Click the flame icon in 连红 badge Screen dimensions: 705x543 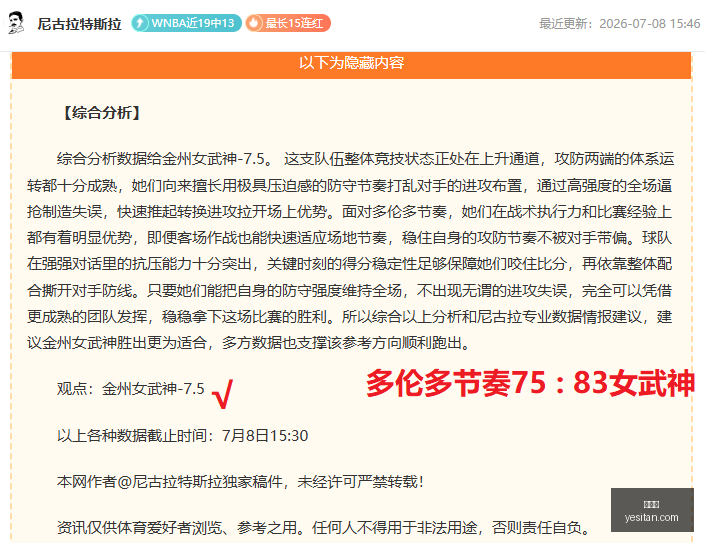coord(254,23)
